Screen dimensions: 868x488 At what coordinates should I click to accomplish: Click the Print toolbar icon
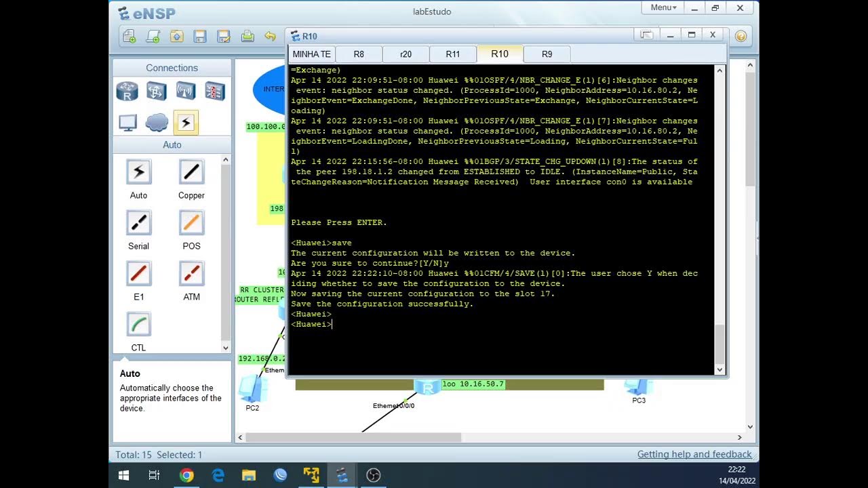coord(248,37)
